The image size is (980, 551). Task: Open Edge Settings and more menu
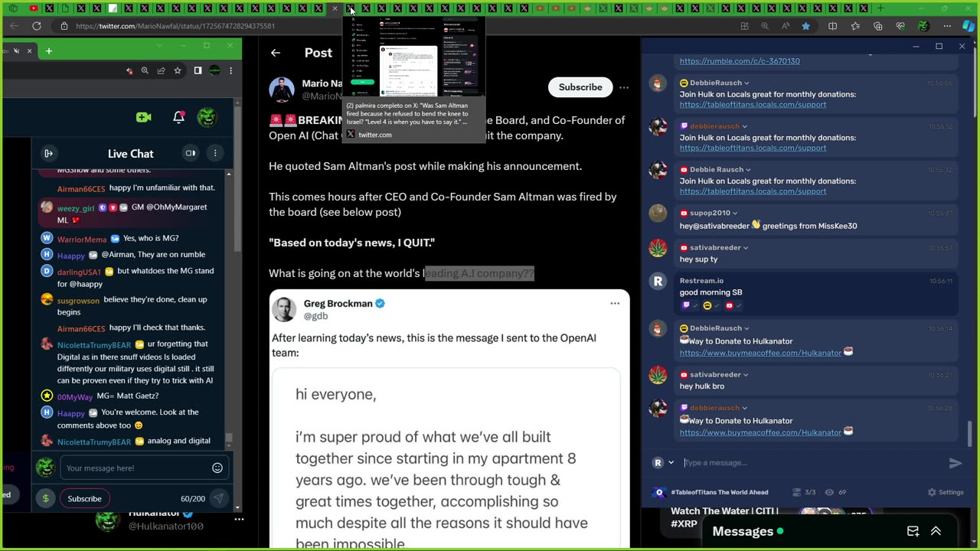[947, 26]
